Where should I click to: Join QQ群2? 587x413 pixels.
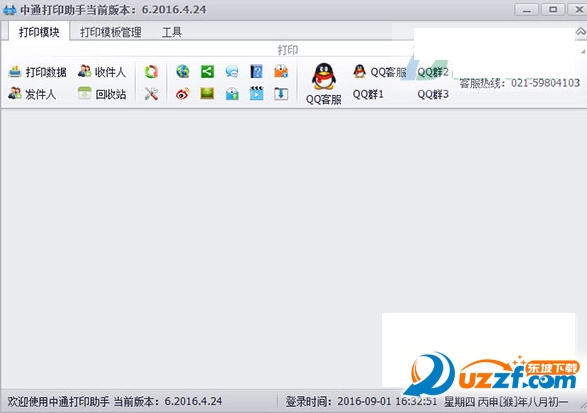click(x=433, y=72)
